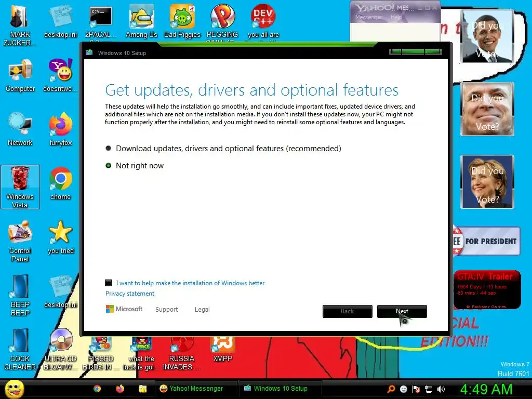
Task: Click the Obama 'Did you Vote?' gadget
Action: [x=487, y=36]
